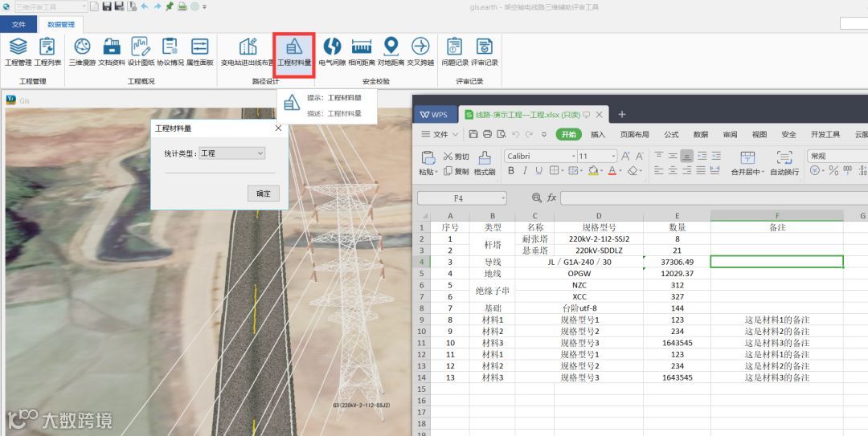Toggle horizontal center alignment in WPS
This screenshot has height=436, width=868.
click(673, 171)
